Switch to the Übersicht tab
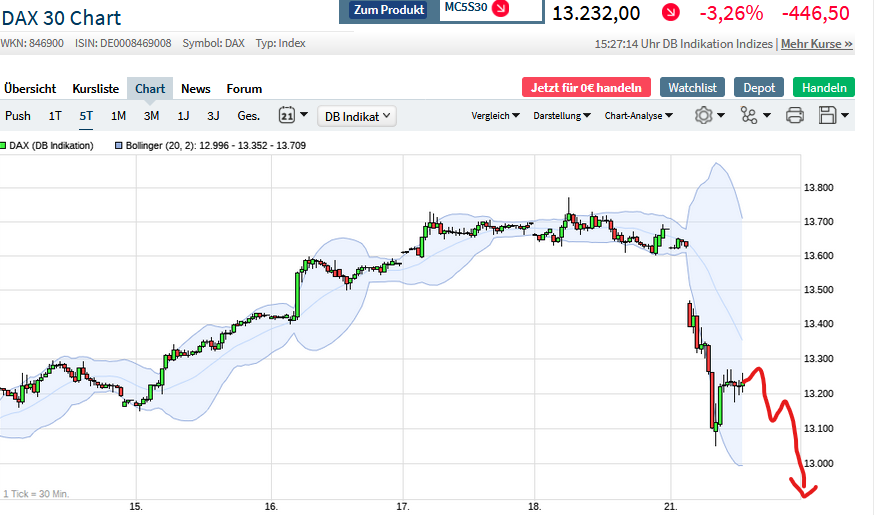Viewport: 874px width, 515px height. coord(30,89)
